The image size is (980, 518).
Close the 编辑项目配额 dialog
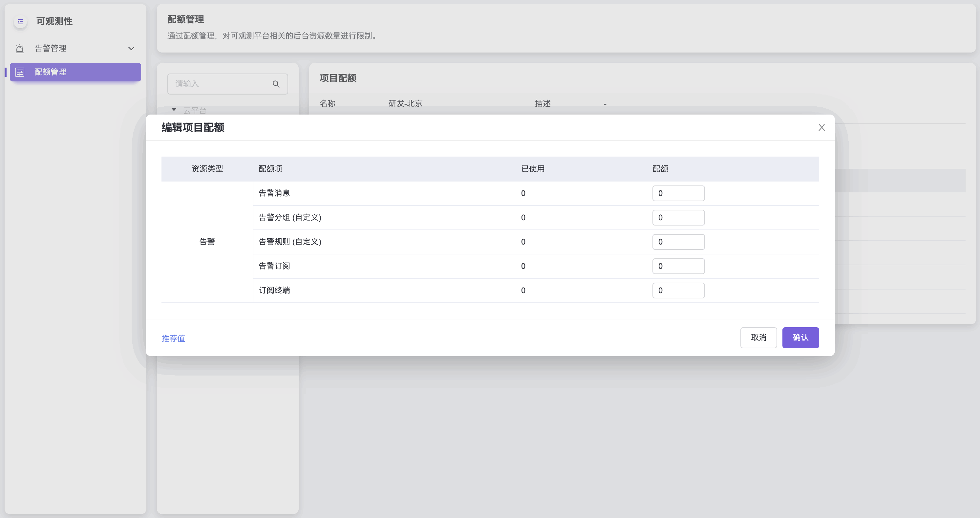pos(821,127)
